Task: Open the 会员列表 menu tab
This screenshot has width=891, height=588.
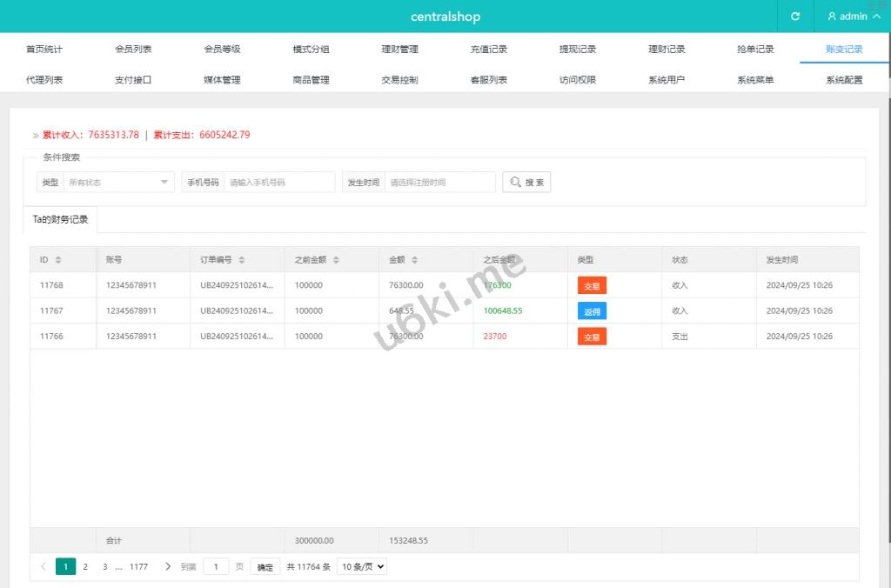Action: [x=133, y=50]
